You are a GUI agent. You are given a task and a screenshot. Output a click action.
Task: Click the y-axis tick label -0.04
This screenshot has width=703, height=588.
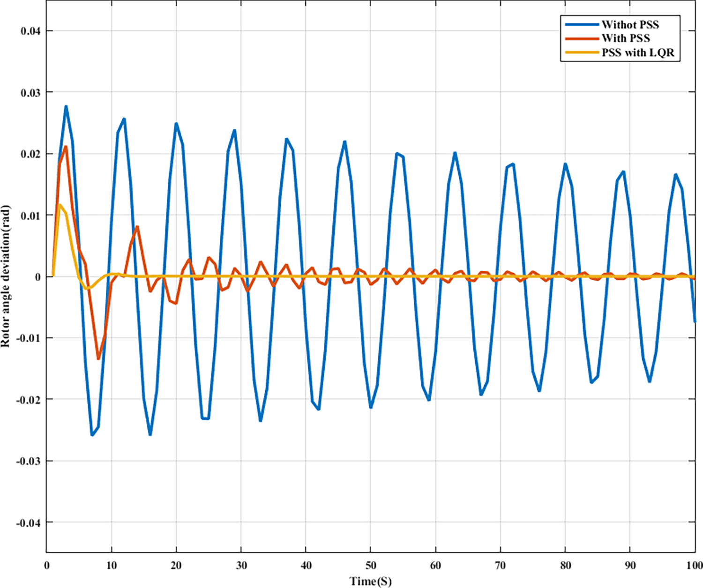(x=29, y=523)
